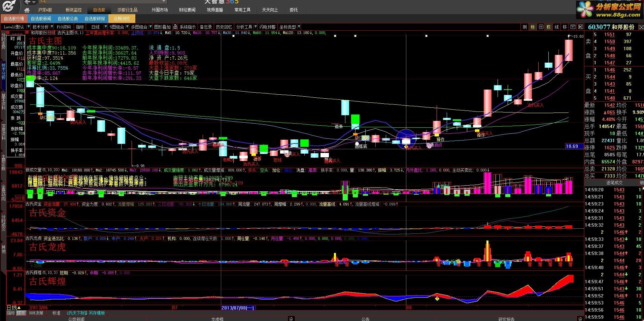Image resolution: width=644 pixels, height=321 pixels.
Task: Click the 历史回忆 button
Action: pyautogui.click(x=224, y=27)
